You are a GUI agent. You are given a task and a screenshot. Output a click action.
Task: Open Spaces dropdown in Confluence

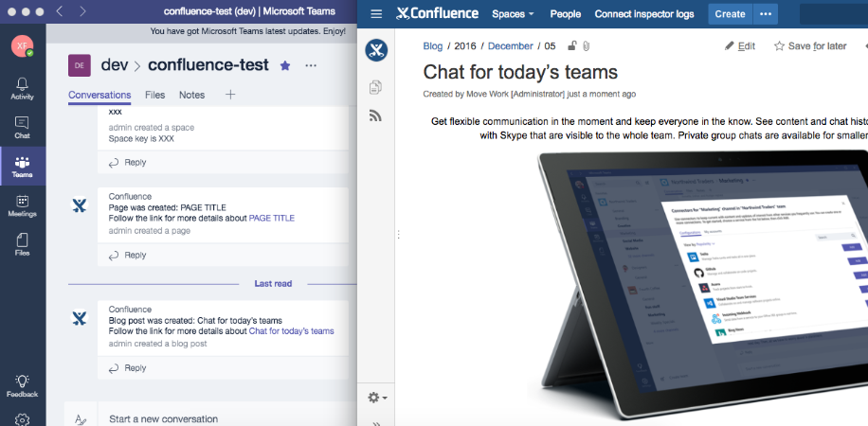point(513,14)
